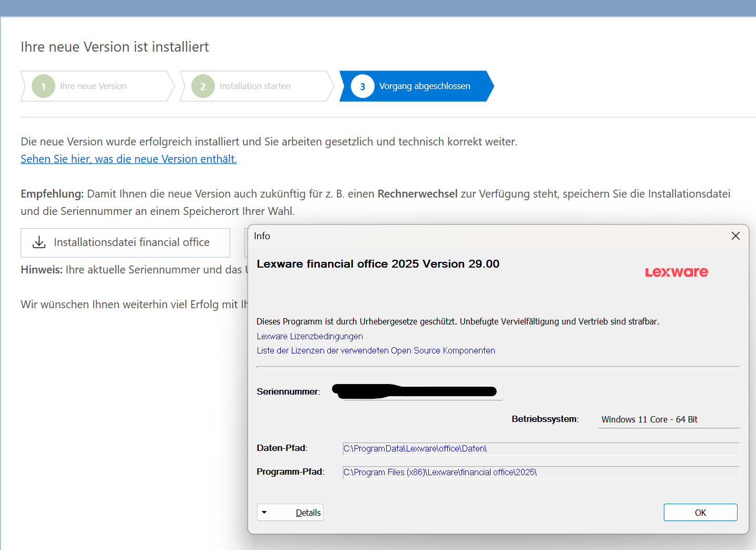Viewport: 756px width, 550px height.
Task: Click into the Programm-Pfad field
Action: (541, 472)
